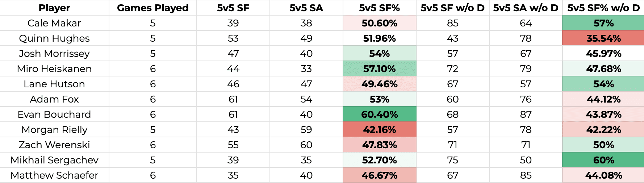
Task: Select Mikhail Sergachev's green 60% cell
Action: click(x=603, y=160)
